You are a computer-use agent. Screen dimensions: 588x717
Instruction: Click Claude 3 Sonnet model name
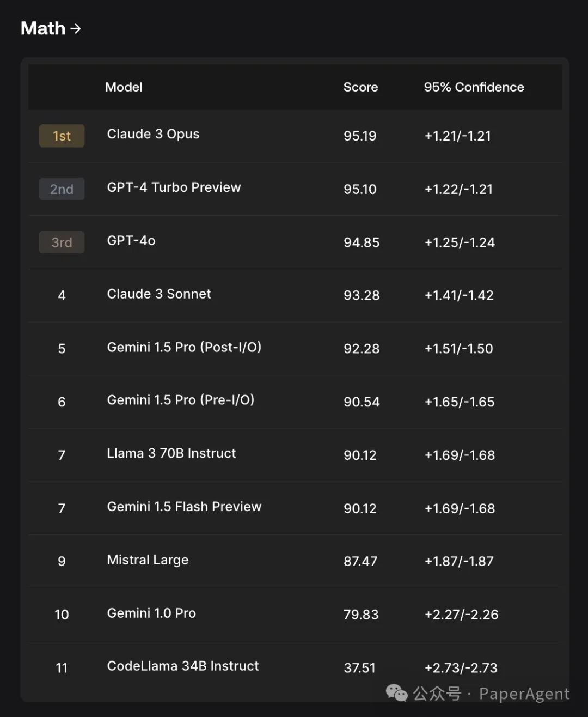coord(159,294)
